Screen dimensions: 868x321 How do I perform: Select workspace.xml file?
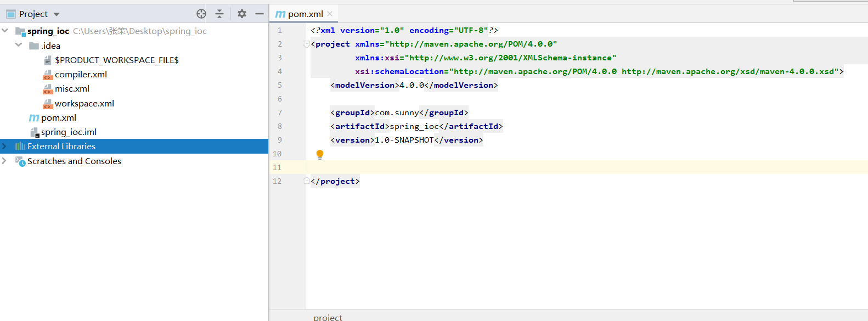(84, 104)
